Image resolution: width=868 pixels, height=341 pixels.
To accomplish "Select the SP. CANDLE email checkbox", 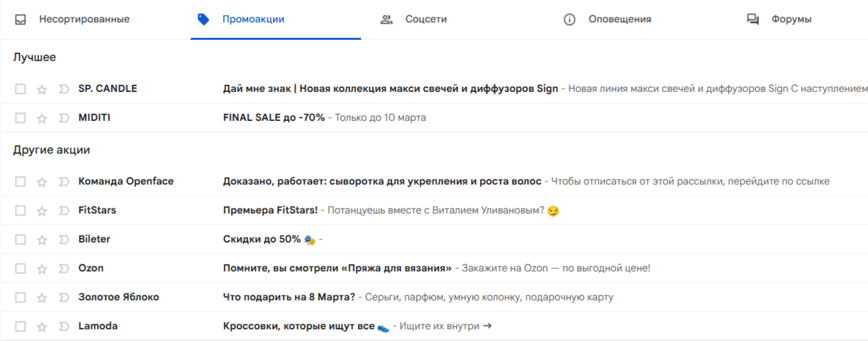I will click(x=21, y=89).
